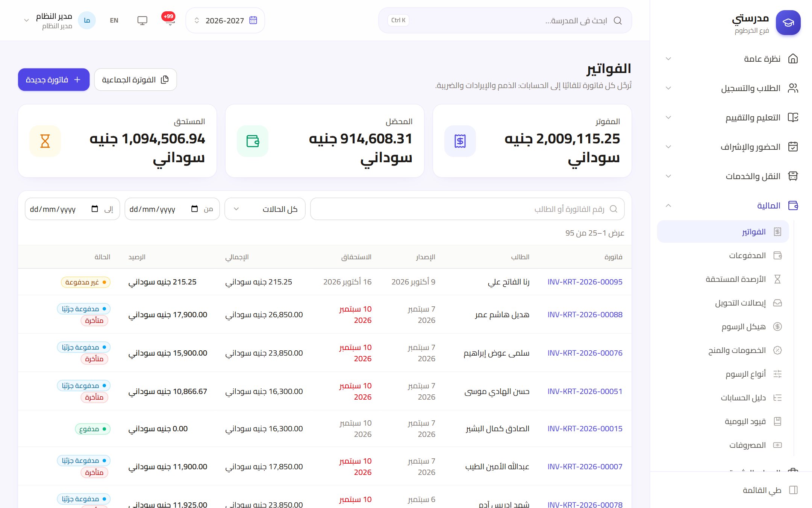Switch language with the EN button
812x508 pixels.
(114, 20)
